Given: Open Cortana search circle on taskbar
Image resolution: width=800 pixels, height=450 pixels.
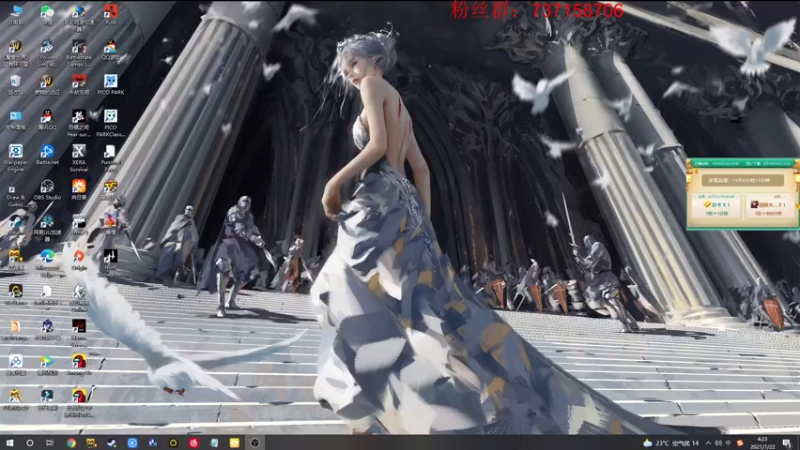Looking at the screenshot, I should tap(30, 443).
